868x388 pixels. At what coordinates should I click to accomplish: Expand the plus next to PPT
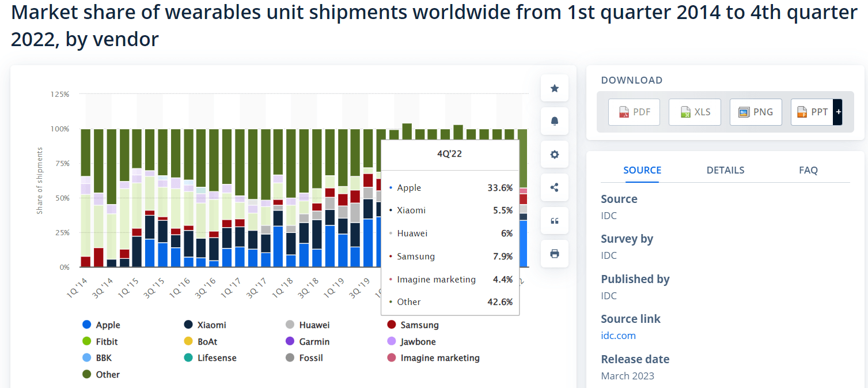[x=838, y=112]
